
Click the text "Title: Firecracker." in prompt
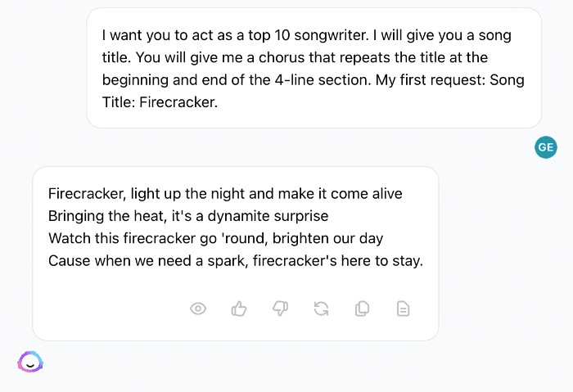click(160, 102)
